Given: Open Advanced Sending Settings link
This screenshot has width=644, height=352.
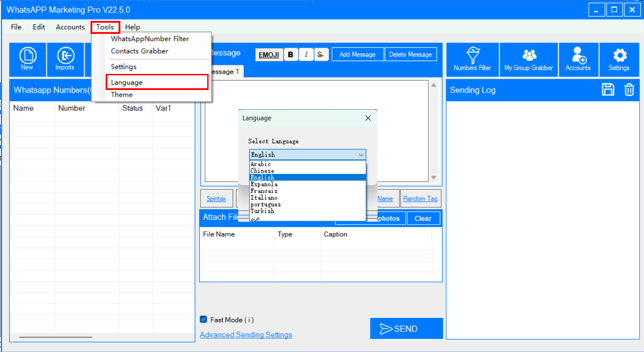Looking at the screenshot, I should (x=246, y=335).
